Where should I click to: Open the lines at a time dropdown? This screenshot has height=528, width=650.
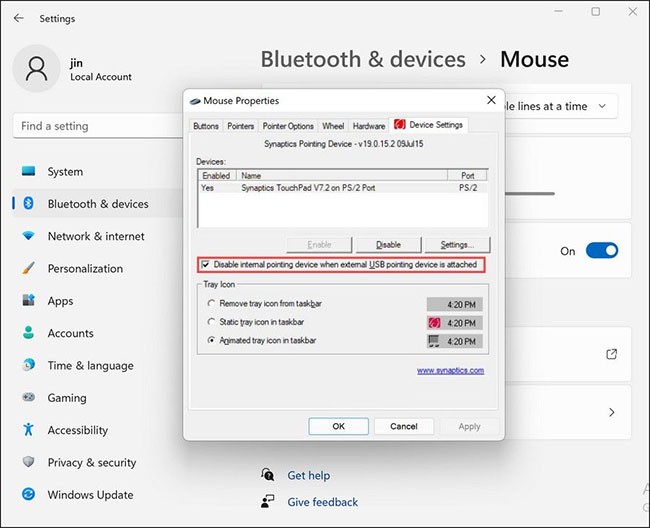(x=556, y=106)
